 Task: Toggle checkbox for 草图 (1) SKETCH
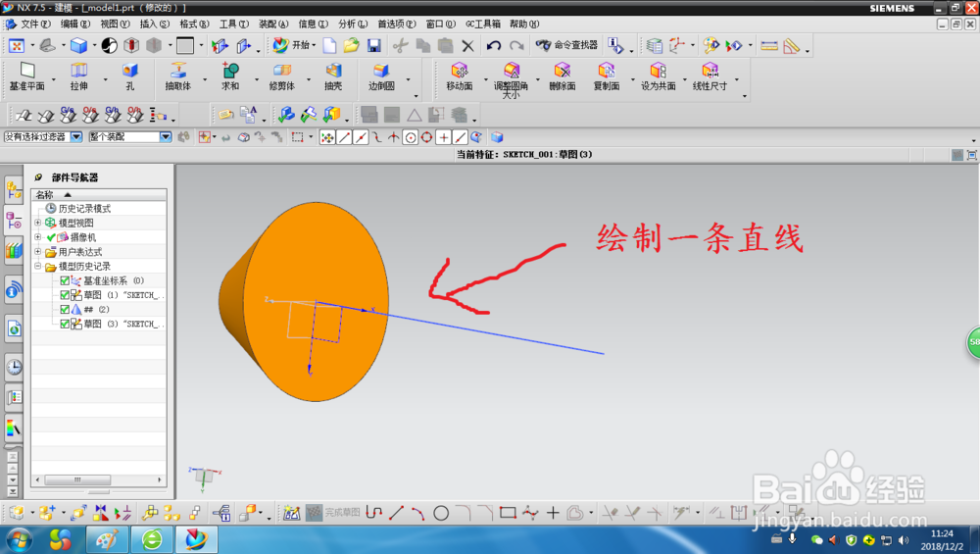[65, 295]
